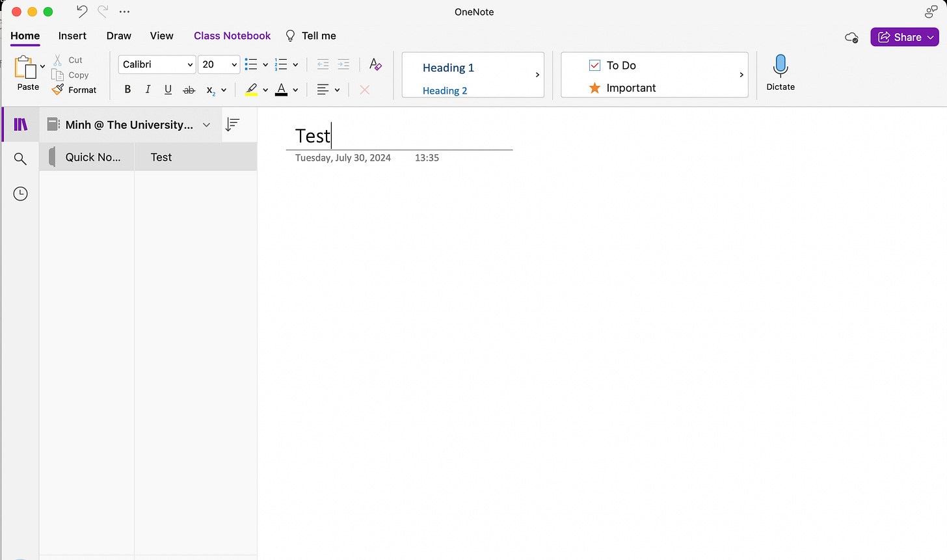Viewport: 947px width, 560px height.
Task: Switch to the Insert tab
Action: pos(72,36)
